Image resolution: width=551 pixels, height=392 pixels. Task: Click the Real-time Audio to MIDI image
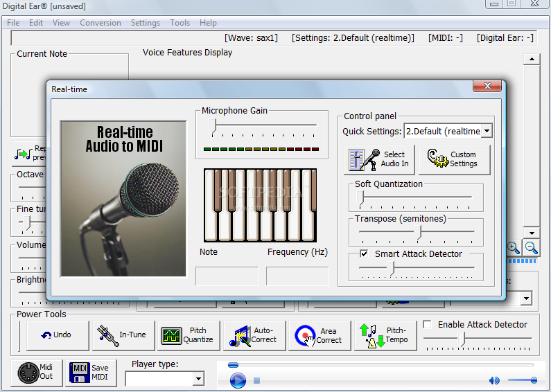123,199
